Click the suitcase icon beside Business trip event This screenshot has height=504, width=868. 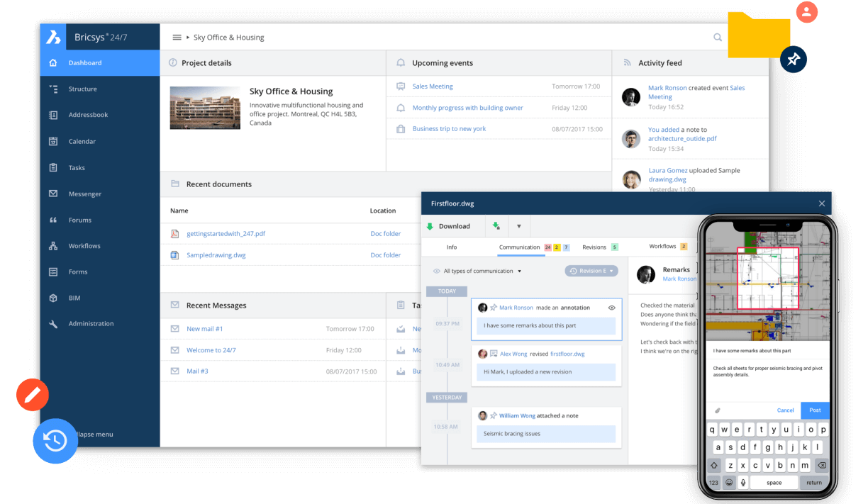click(401, 129)
